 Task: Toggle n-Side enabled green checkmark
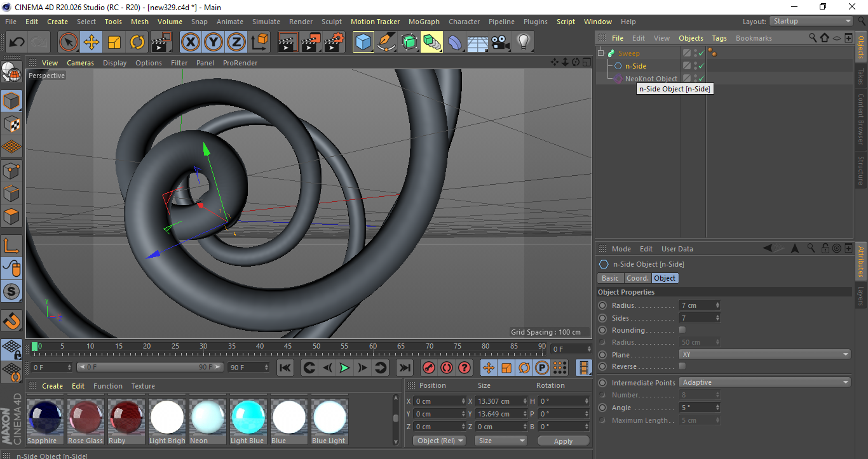(x=701, y=66)
